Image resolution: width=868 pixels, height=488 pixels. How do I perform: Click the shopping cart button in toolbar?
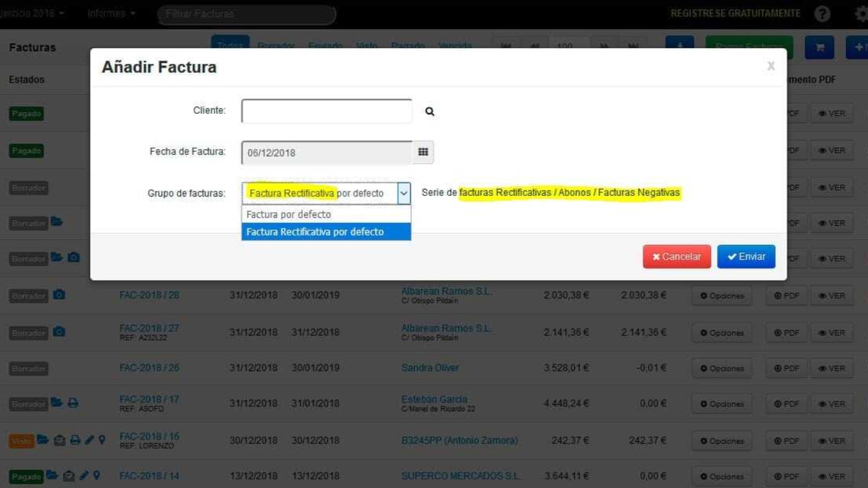click(x=819, y=47)
